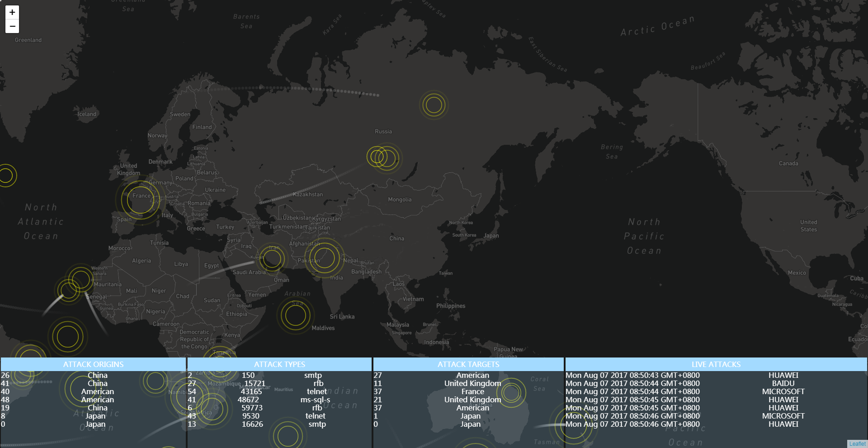Click the 08:50:46 MICROSOFT live attack entry

(716, 416)
